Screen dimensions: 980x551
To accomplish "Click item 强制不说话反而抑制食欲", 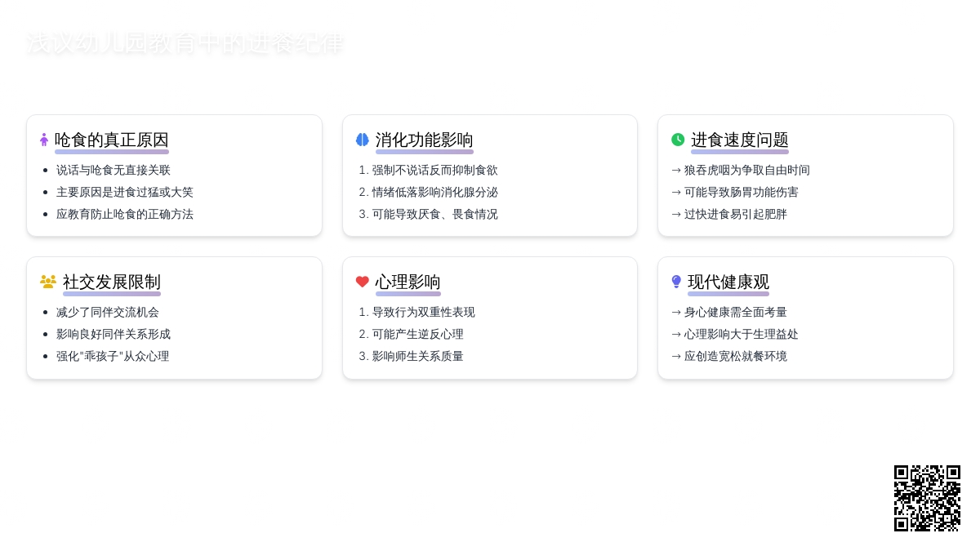I will point(434,170).
